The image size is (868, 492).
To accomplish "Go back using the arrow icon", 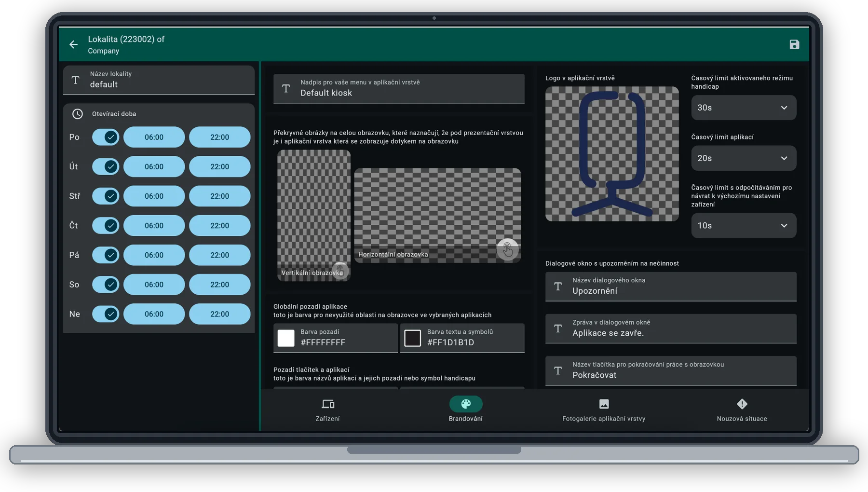I will 73,44.
